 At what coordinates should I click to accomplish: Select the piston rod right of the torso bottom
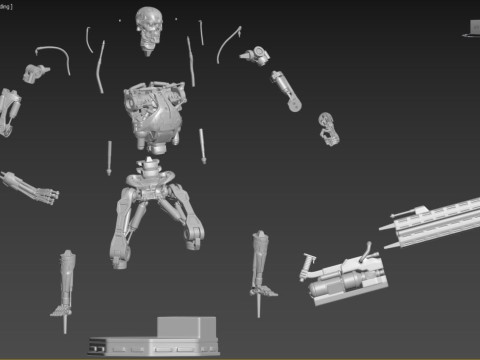point(202,146)
